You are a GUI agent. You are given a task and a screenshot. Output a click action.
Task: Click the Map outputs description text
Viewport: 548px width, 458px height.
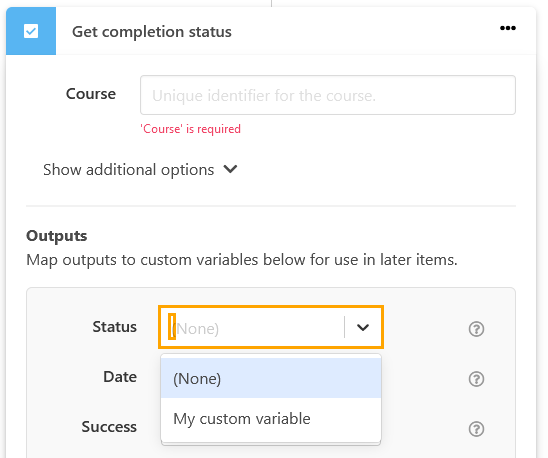242,260
